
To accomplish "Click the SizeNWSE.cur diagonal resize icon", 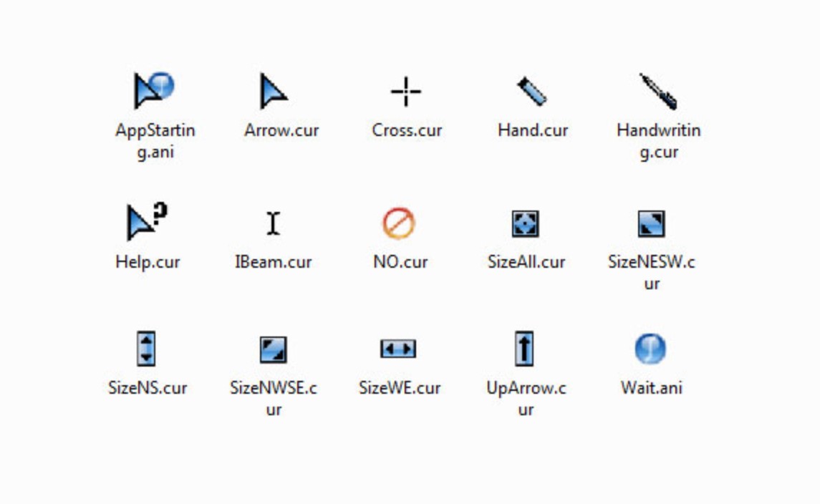I will pos(274,349).
